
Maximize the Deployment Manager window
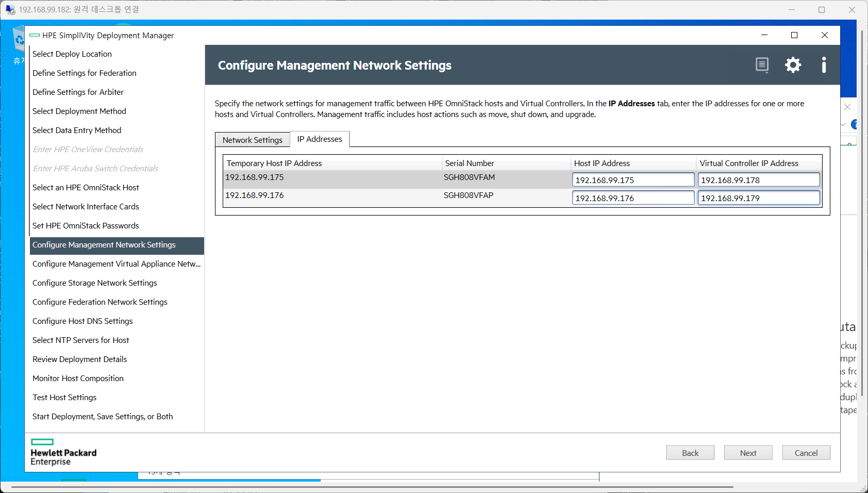(794, 35)
